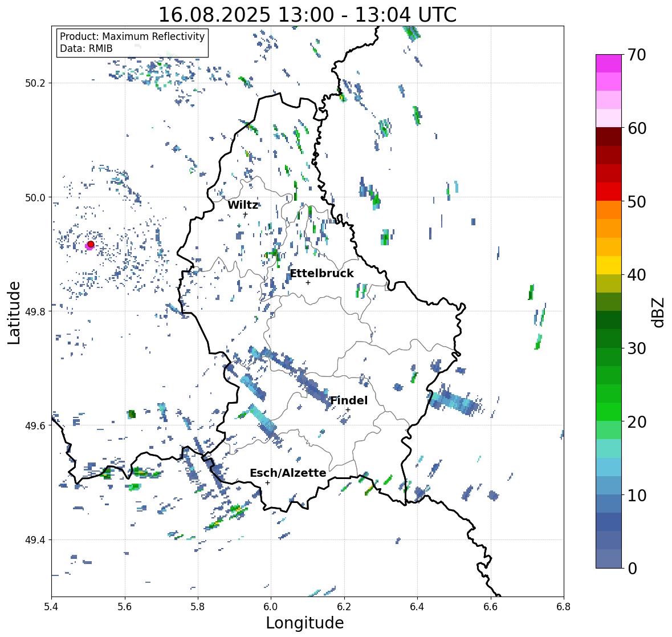This screenshot has width=672, height=637.
Task: Click the 6.2 longitude tick label
Action: point(344,607)
